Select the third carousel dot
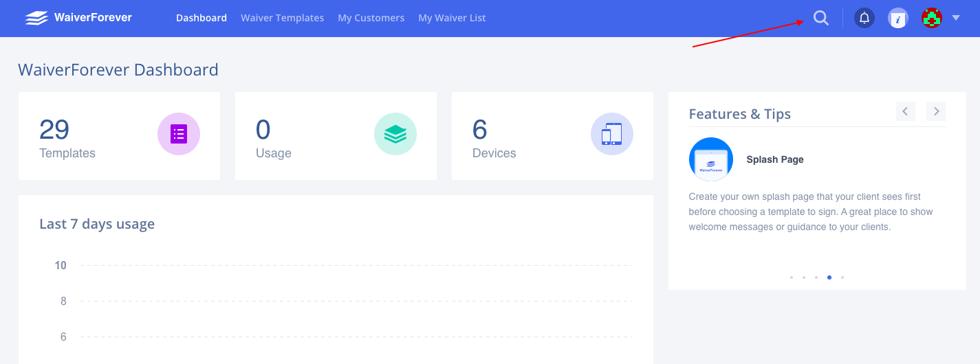Screen dimensions: 980x364 [x=816, y=277]
